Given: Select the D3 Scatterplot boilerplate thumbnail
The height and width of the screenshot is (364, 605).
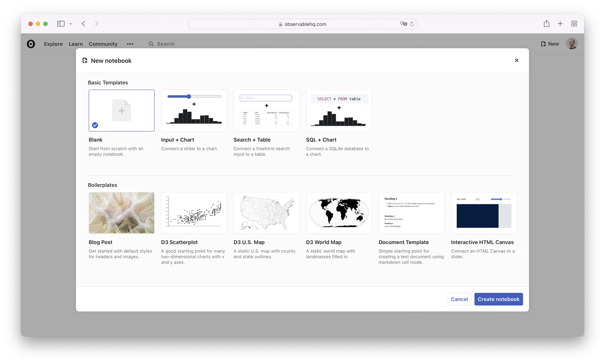Looking at the screenshot, I should (x=194, y=213).
